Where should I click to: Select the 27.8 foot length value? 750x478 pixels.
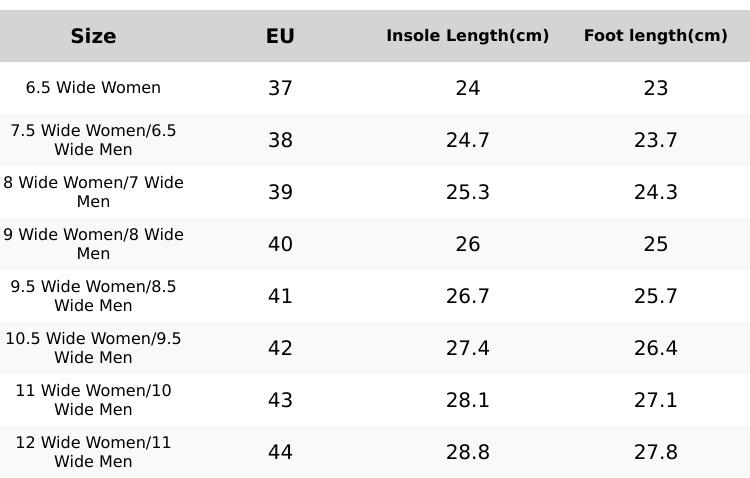655,452
